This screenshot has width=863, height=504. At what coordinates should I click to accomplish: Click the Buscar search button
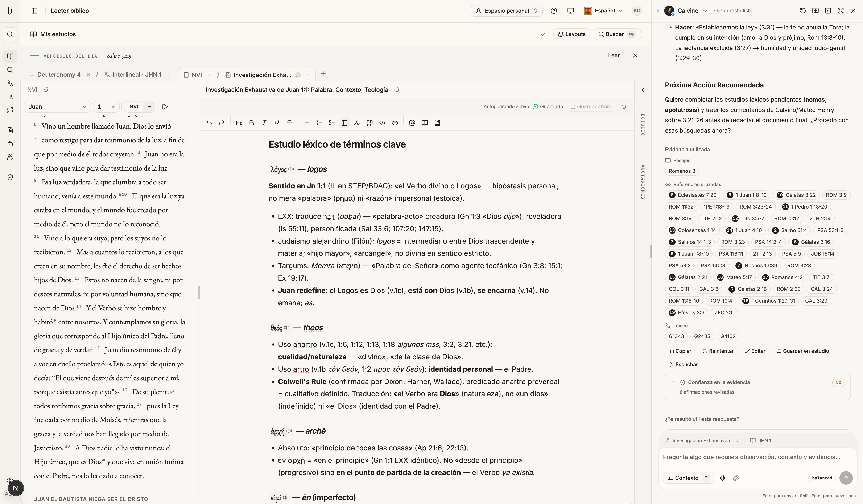(617, 34)
